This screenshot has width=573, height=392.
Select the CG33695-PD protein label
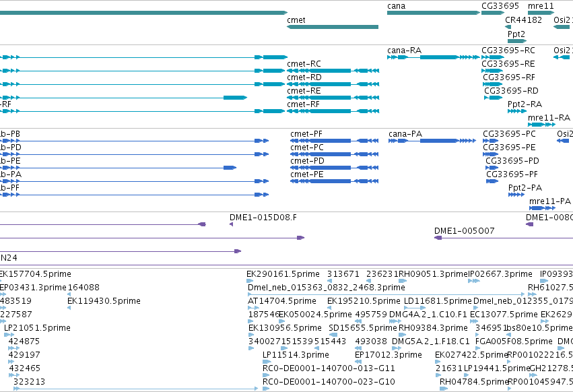point(512,161)
